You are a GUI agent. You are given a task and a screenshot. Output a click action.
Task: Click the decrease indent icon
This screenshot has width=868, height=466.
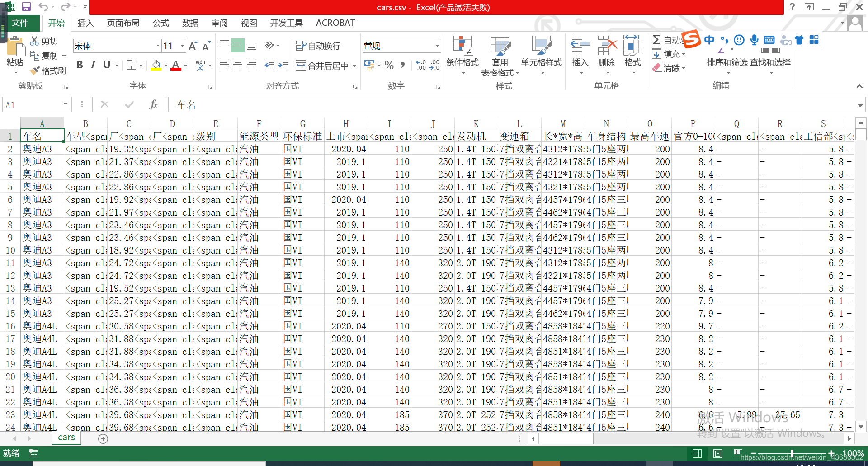click(269, 66)
